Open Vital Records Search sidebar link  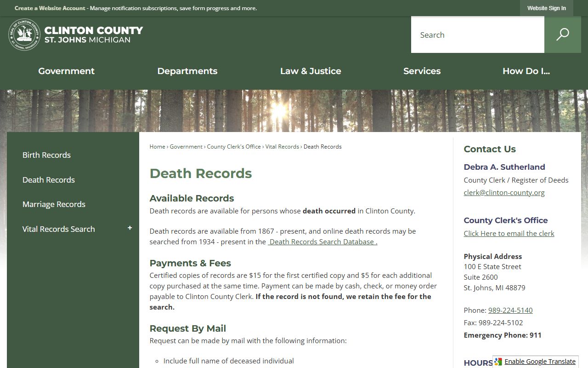click(x=59, y=229)
